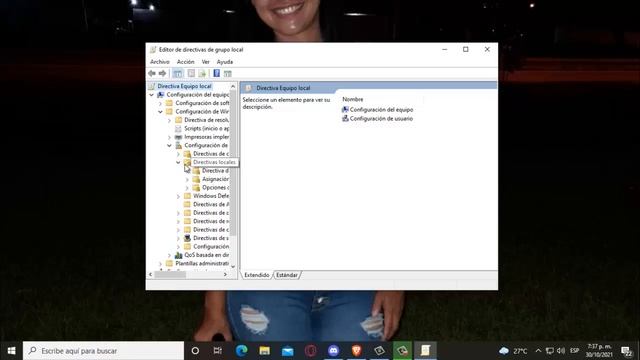
Task: Open Task View from the taskbar
Action: click(218, 351)
